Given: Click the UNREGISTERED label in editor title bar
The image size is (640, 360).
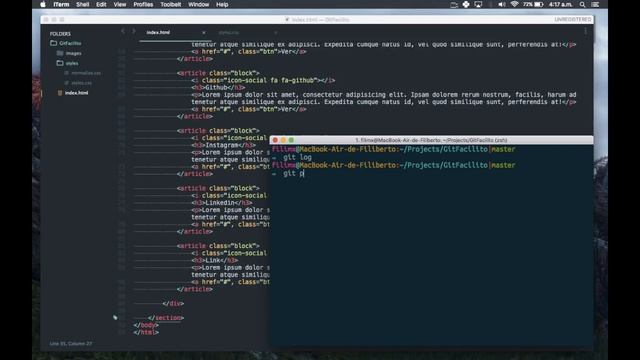Looking at the screenshot, I should pos(573,20).
